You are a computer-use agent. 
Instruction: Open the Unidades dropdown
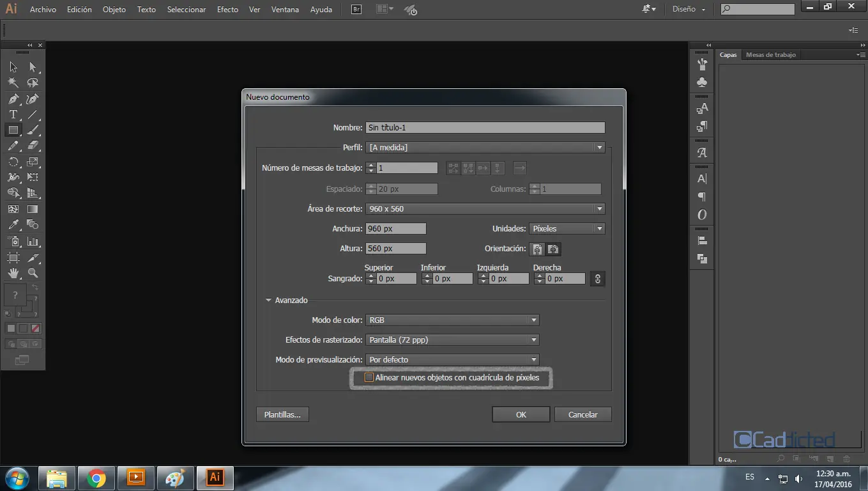tap(567, 228)
